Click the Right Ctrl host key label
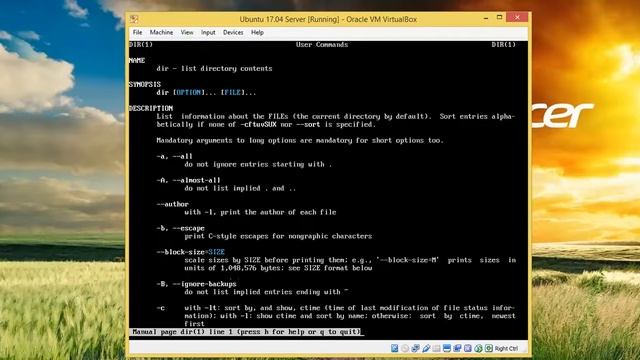The image size is (640, 360). click(x=507, y=349)
